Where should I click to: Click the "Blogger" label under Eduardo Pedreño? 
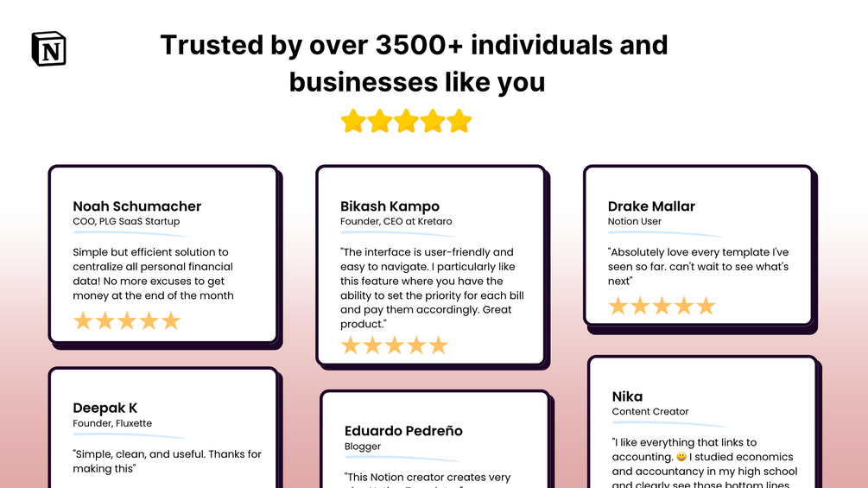pos(363,447)
